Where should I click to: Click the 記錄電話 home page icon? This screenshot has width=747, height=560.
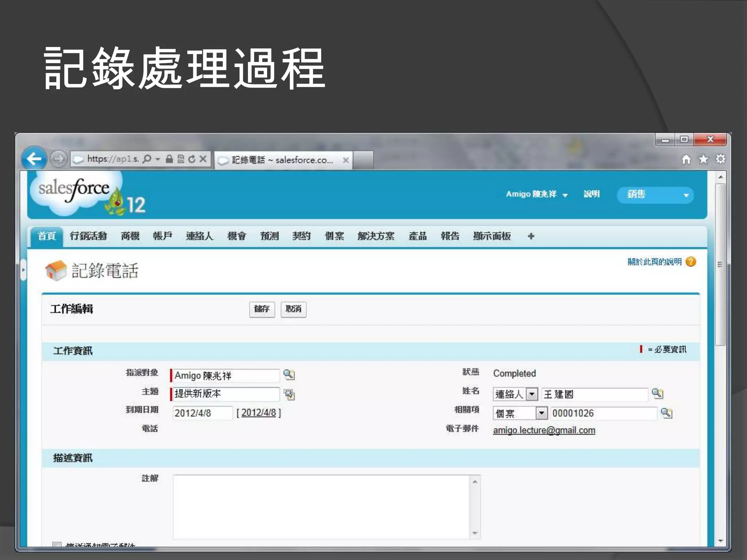click(56, 271)
